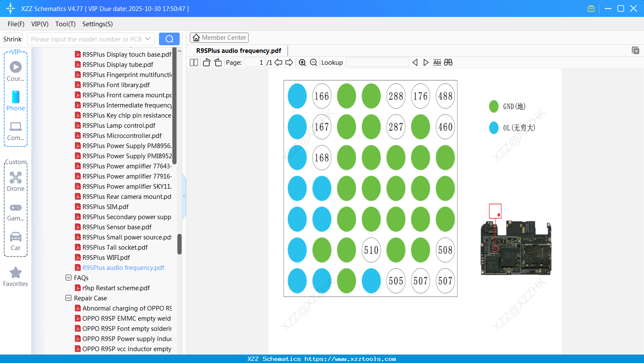Click the Shrink button
This screenshot has height=363, width=644.
tap(12, 39)
